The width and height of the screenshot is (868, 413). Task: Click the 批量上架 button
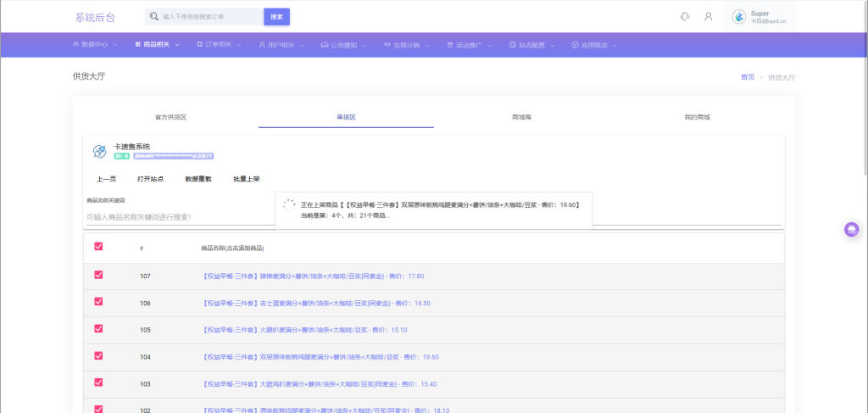click(247, 179)
